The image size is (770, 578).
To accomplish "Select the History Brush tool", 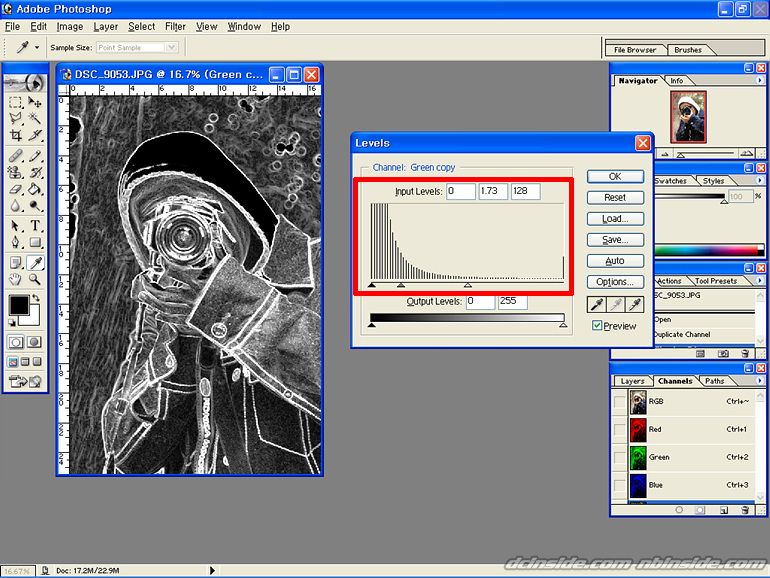I will 34,172.
